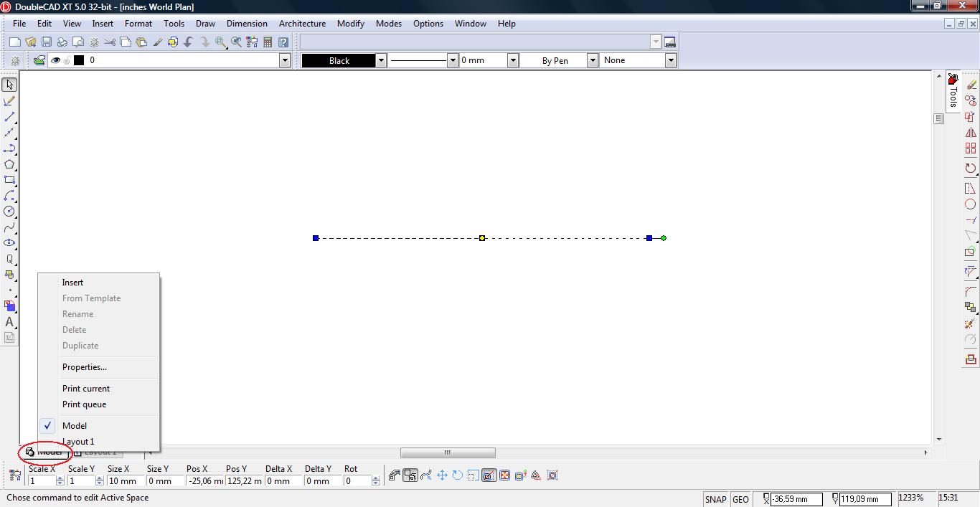This screenshot has width=980, height=507.
Task: Activate the Text tool
Action: coord(9,322)
